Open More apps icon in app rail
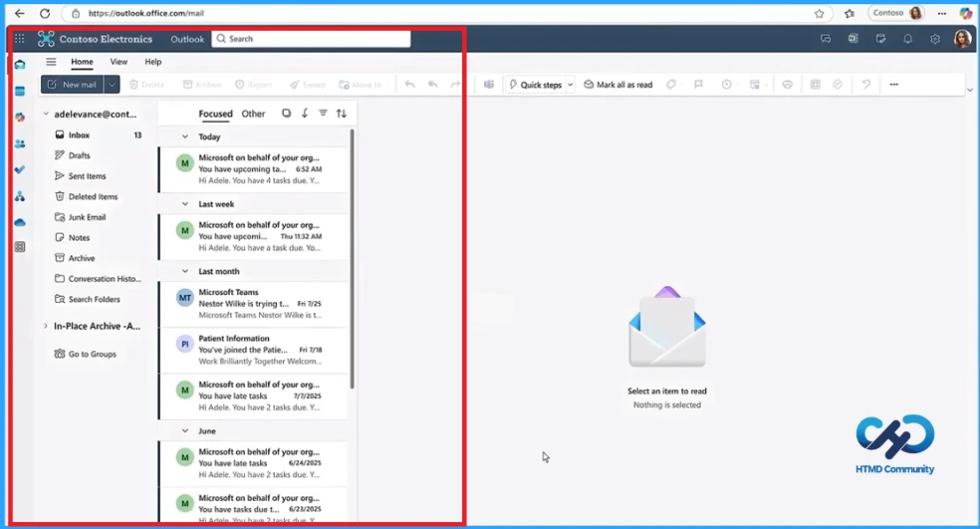980x529 pixels. (20, 247)
